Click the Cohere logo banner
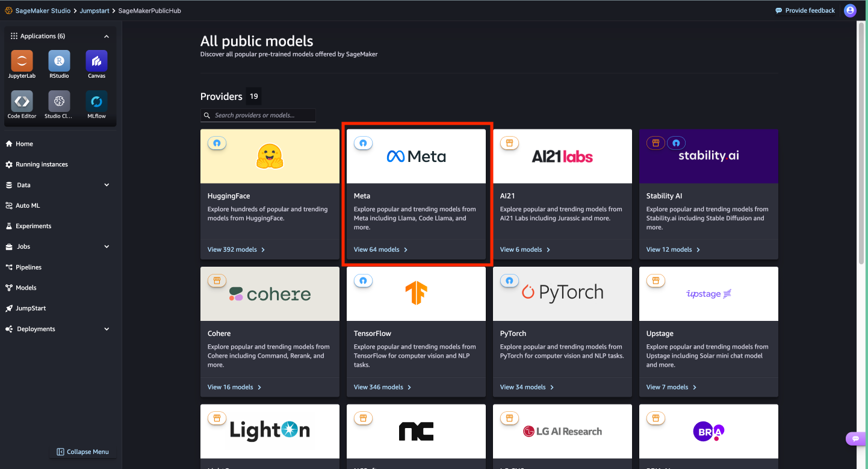Screen dimensions: 868x469 pos(270,294)
